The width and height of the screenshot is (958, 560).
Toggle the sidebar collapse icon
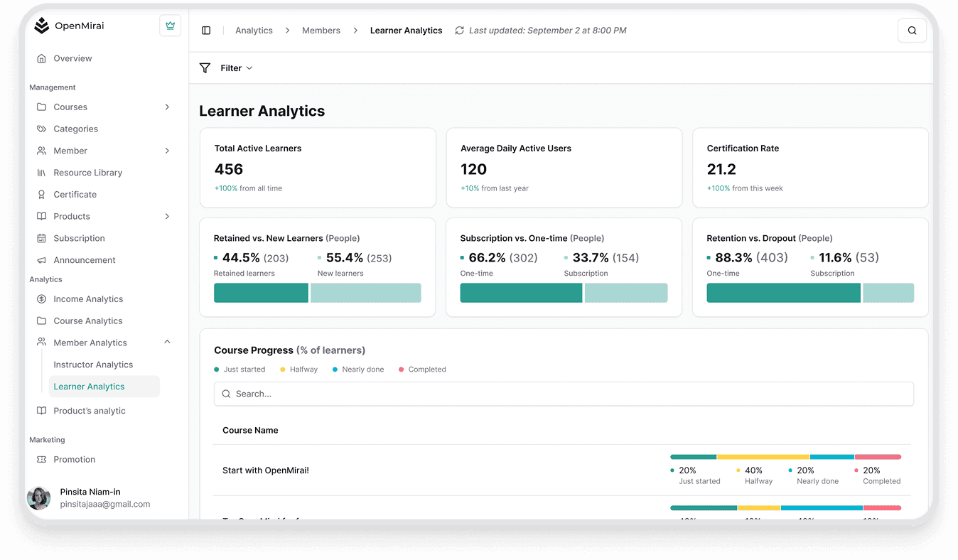click(x=206, y=31)
